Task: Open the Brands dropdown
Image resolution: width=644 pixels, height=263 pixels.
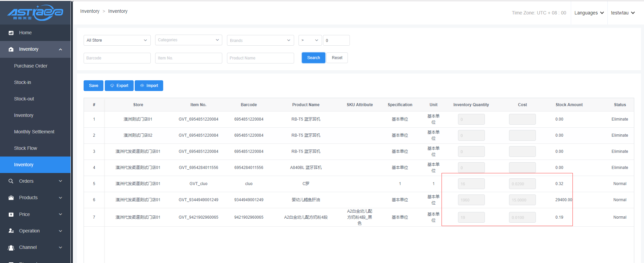Action: coord(260,40)
